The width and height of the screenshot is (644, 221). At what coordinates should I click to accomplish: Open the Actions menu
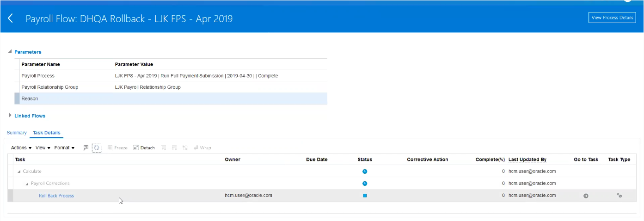click(21, 148)
